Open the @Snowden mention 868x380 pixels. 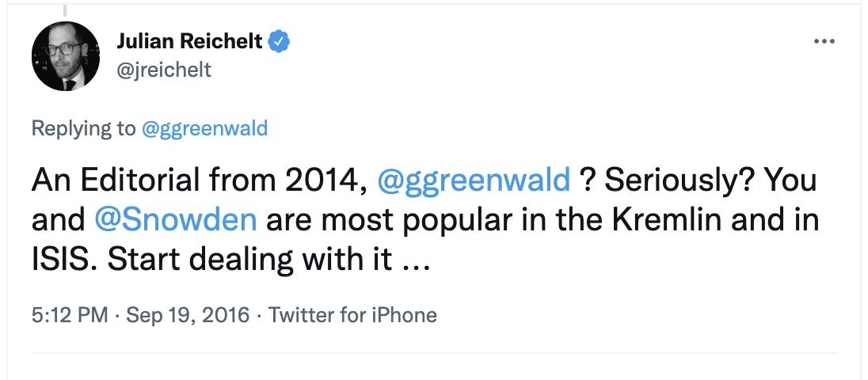coord(175,219)
